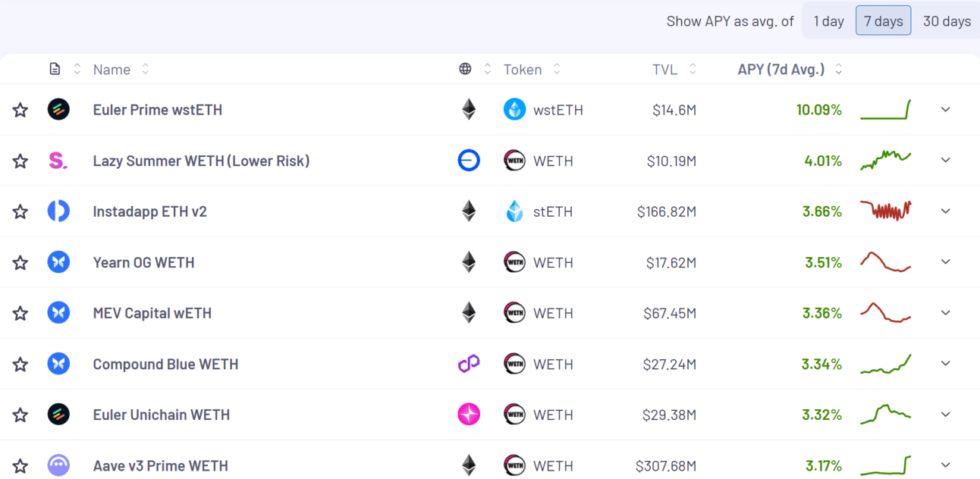
Task: Toggle favorite star for Instadapp ETH v2
Action: (20, 211)
